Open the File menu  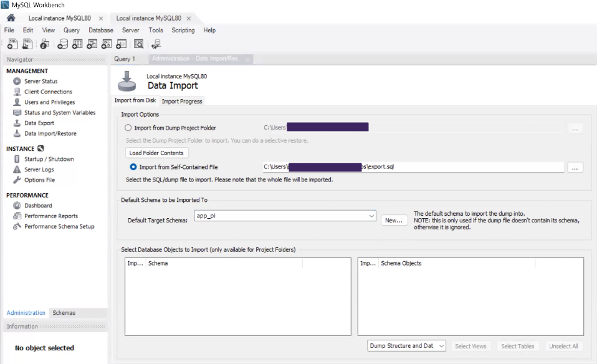tap(9, 30)
